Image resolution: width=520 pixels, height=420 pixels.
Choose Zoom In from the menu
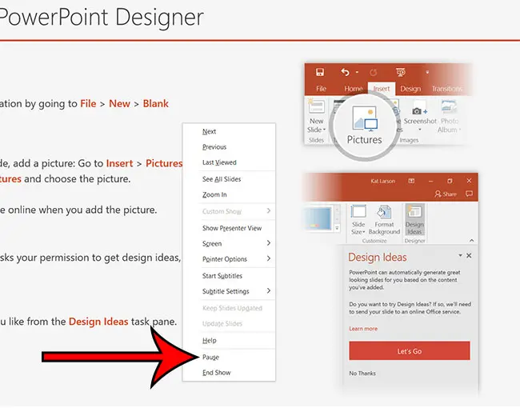pyautogui.click(x=214, y=194)
